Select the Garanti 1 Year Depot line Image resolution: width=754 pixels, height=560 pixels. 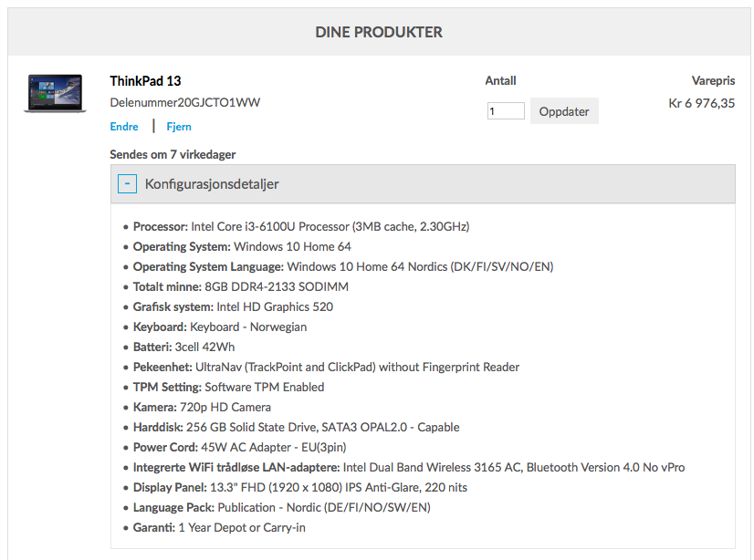(219, 528)
